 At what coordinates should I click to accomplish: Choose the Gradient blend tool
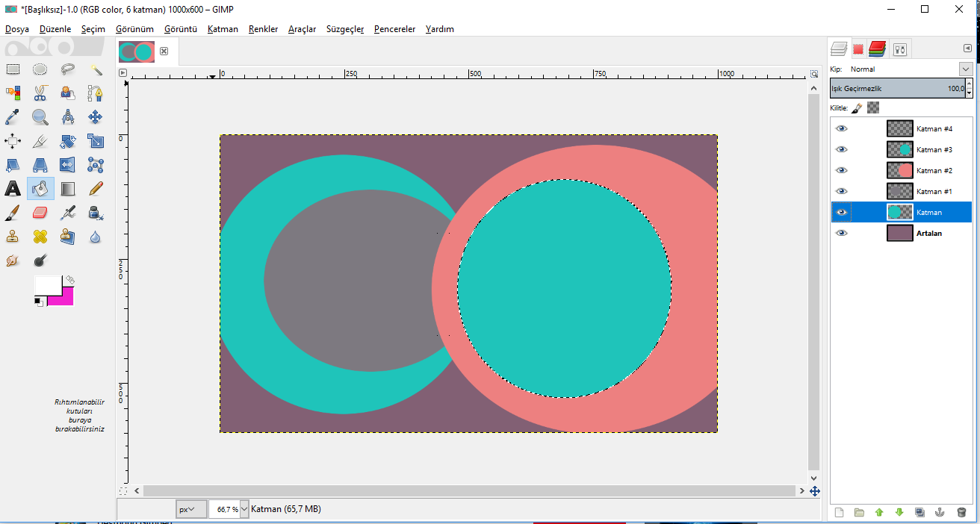(68, 189)
